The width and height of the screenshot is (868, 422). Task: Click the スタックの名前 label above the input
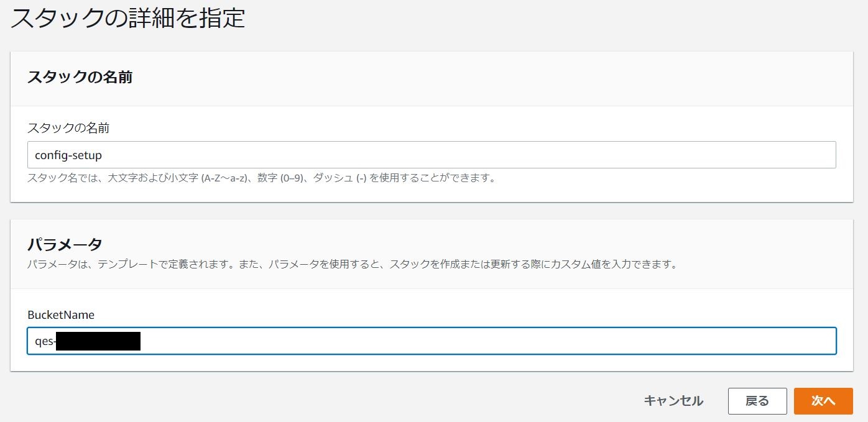click(x=68, y=128)
